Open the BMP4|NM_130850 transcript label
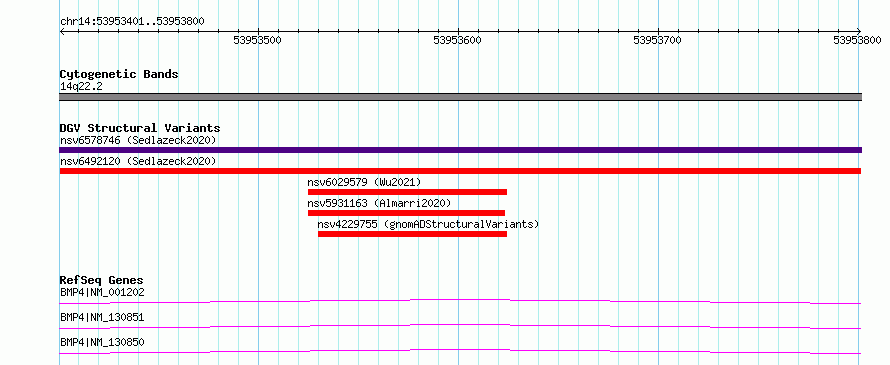Screen dimensions: 890x365 (102, 342)
